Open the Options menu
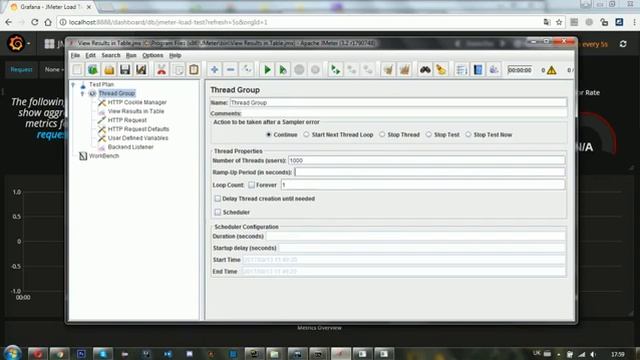 tap(153, 55)
